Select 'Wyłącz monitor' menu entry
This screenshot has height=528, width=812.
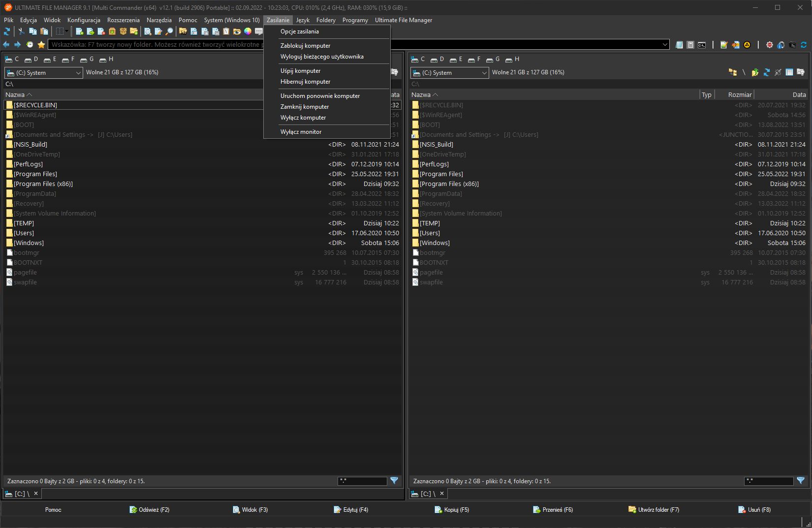coord(327,132)
